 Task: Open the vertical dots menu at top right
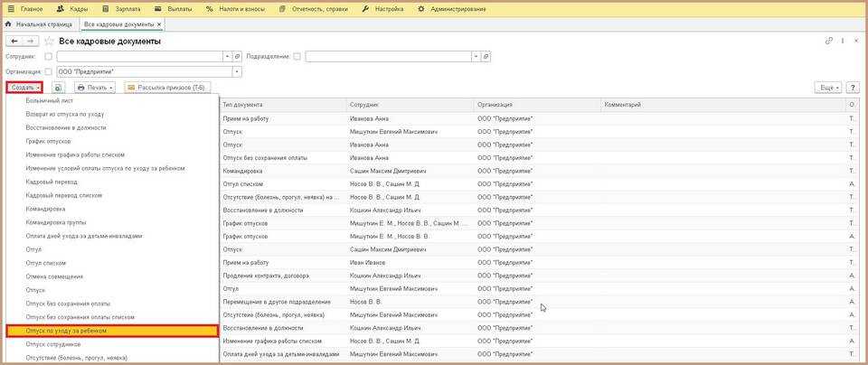(x=843, y=41)
